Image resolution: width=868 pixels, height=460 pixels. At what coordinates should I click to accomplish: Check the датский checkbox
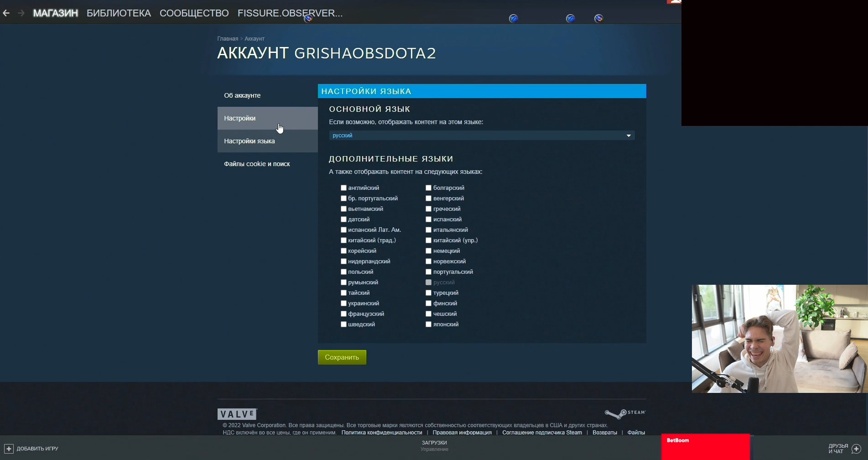click(x=343, y=220)
